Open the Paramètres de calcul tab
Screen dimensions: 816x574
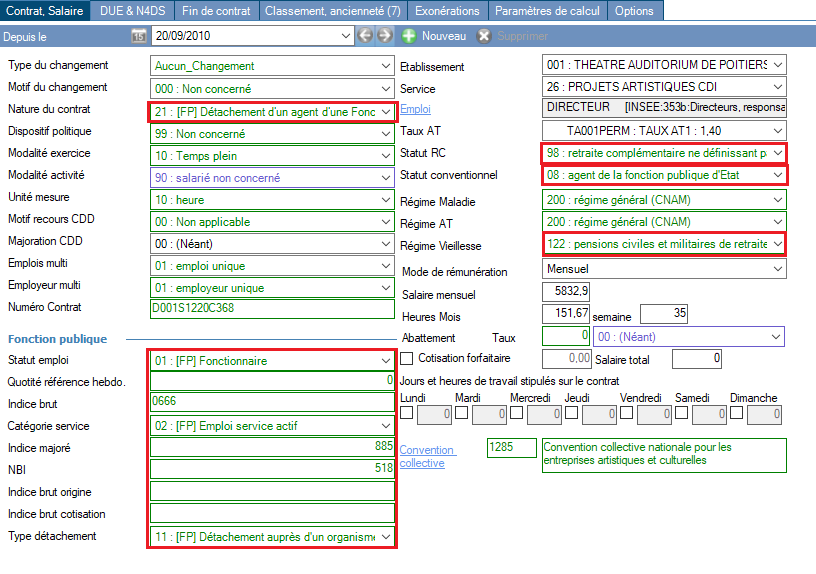tap(547, 10)
